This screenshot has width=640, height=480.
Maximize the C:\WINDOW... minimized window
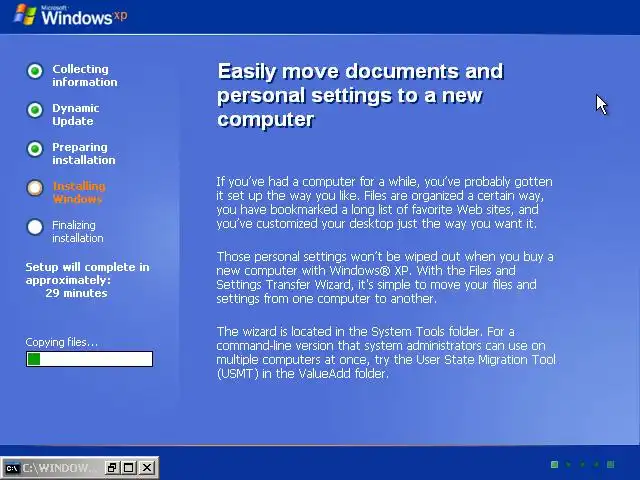[x=129, y=467]
